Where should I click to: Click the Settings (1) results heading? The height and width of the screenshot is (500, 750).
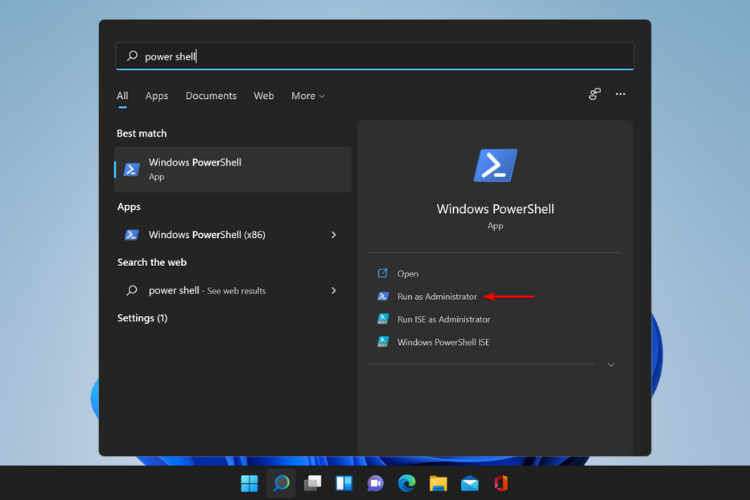point(142,318)
